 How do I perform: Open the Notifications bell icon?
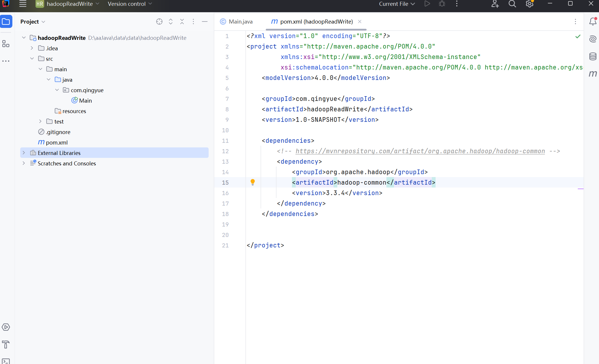[593, 22]
